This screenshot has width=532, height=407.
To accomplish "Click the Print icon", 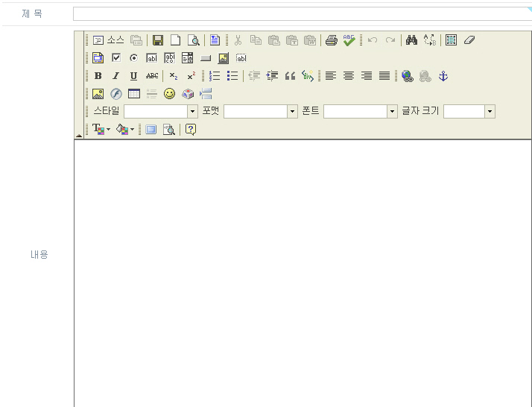I will 332,40.
